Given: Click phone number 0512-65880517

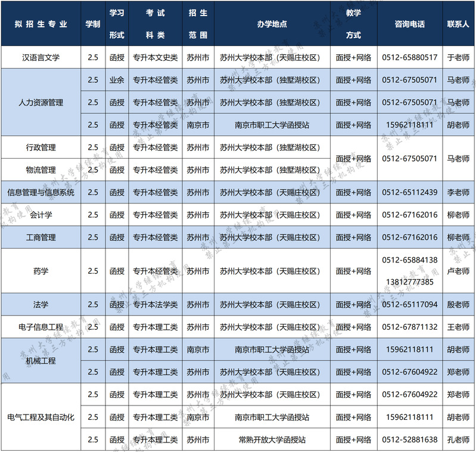Looking at the screenshot, I should coord(409,58).
